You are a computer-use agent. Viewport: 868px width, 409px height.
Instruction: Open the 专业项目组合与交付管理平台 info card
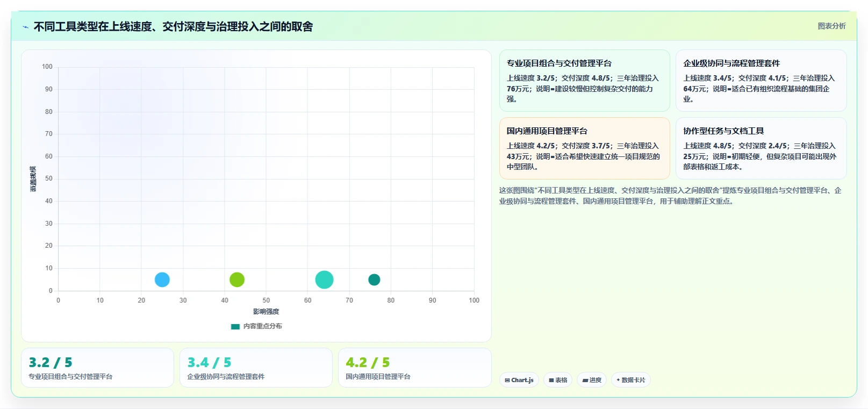point(584,81)
